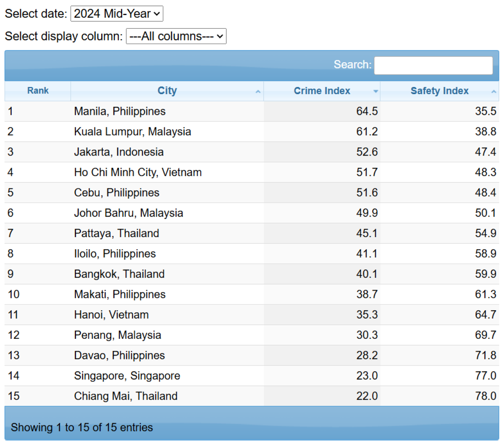The height and width of the screenshot is (441, 504).
Task: Sort table by City column header
Action: 167,91
